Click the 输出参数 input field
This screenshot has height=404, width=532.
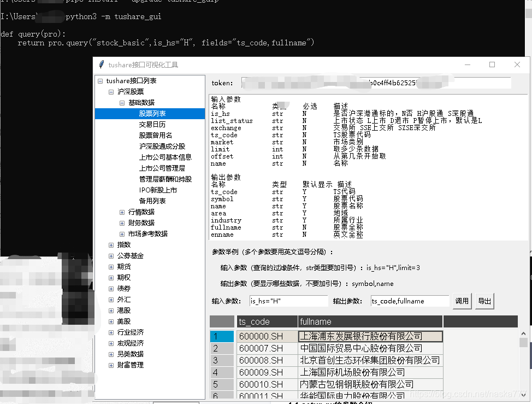410,301
